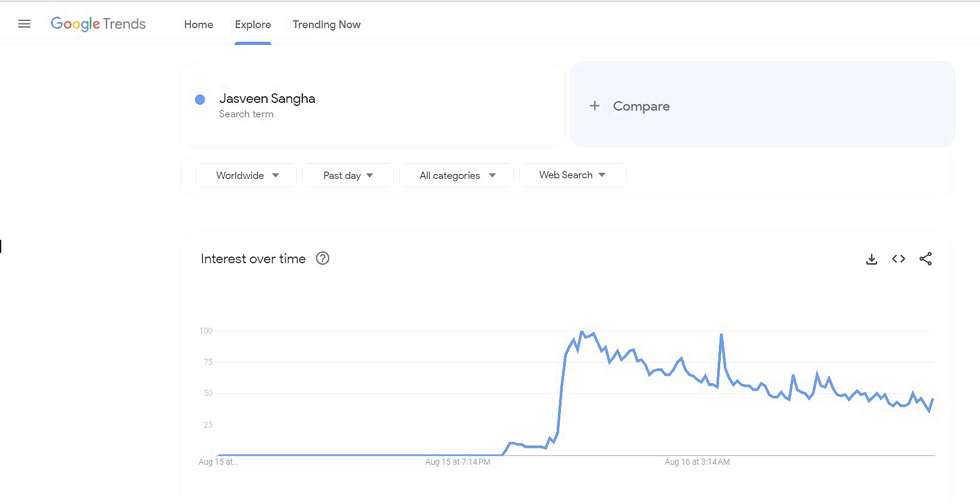Open the Worldwide region dropdown
Viewport: 980px width, 503px height.
pyautogui.click(x=247, y=175)
